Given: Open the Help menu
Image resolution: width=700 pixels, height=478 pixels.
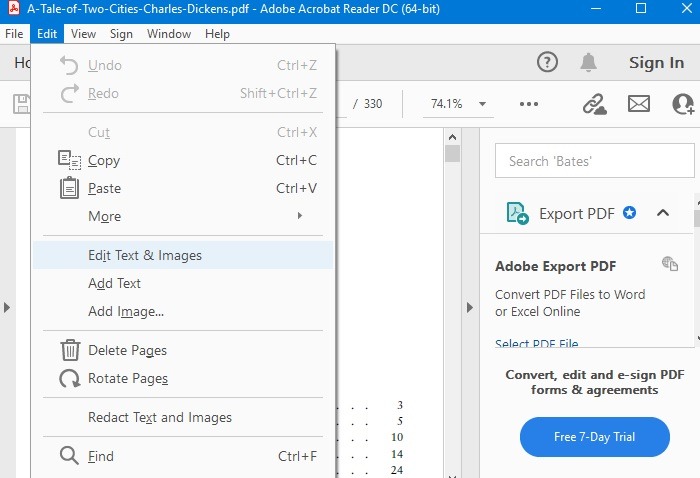Looking at the screenshot, I should pos(217,34).
